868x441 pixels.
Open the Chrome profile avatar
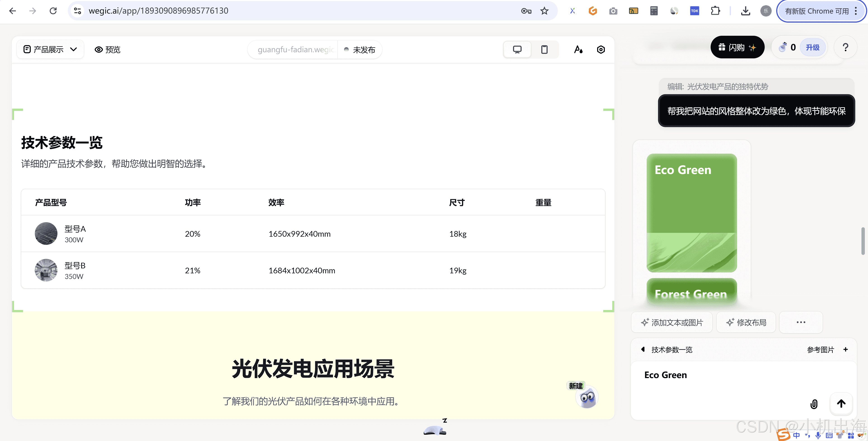pyautogui.click(x=766, y=11)
